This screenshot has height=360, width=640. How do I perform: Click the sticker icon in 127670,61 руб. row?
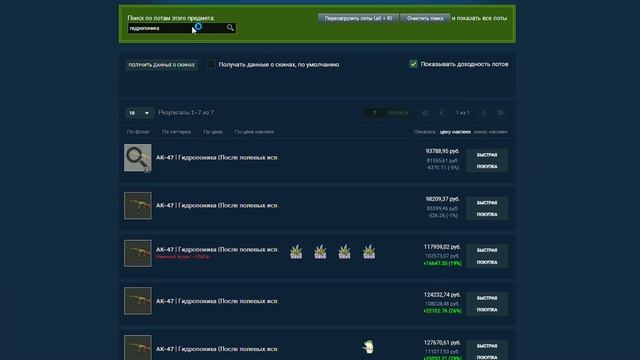pyautogui.click(x=369, y=347)
